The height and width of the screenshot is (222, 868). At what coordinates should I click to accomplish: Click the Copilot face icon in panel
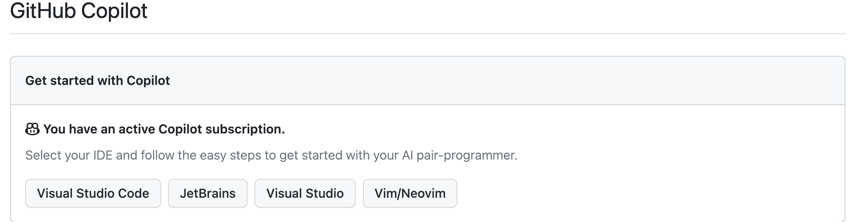coord(32,129)
